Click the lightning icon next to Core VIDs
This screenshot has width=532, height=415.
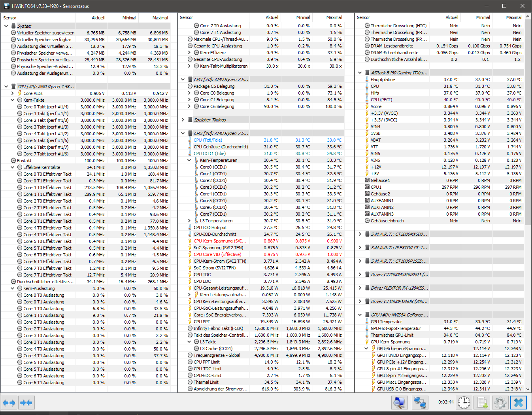pos(20,93)
